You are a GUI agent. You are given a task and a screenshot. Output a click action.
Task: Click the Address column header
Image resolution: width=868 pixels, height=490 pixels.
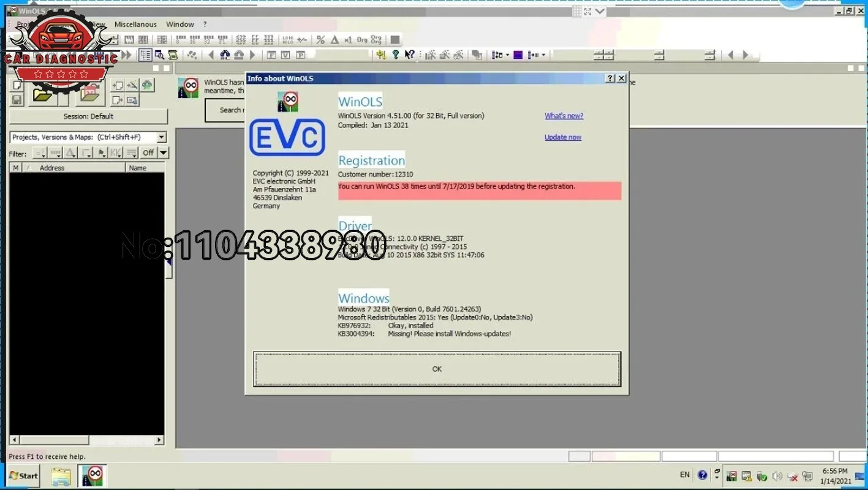tap(74, 168)
